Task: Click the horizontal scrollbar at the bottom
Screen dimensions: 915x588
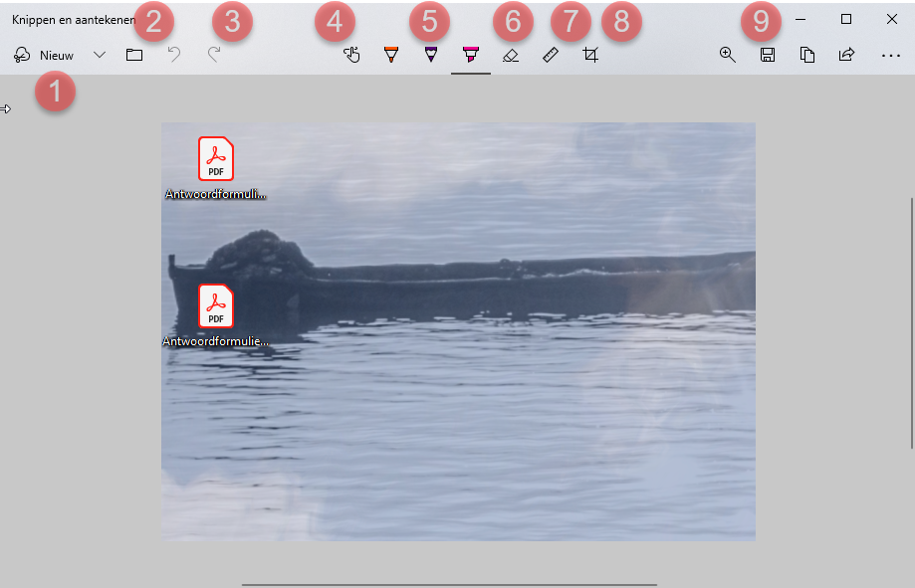Action: click(x=449, y=584)
